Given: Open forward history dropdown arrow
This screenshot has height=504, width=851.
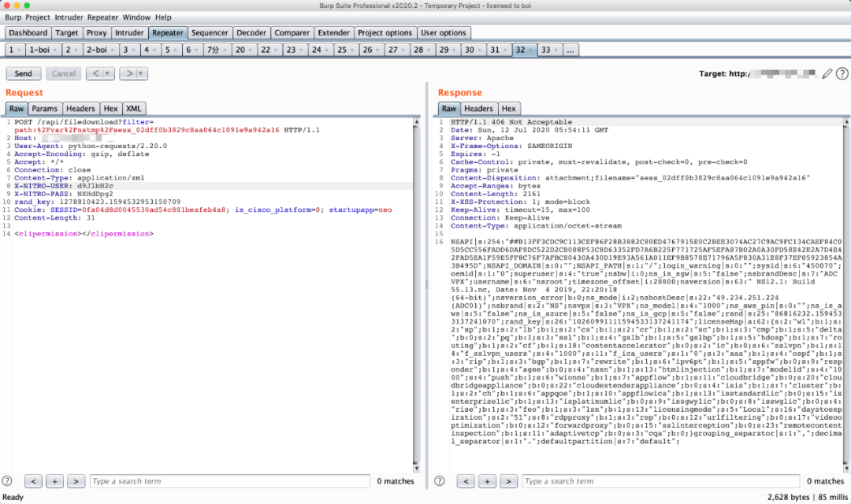Looking at the screenshot, I should 141,73.
